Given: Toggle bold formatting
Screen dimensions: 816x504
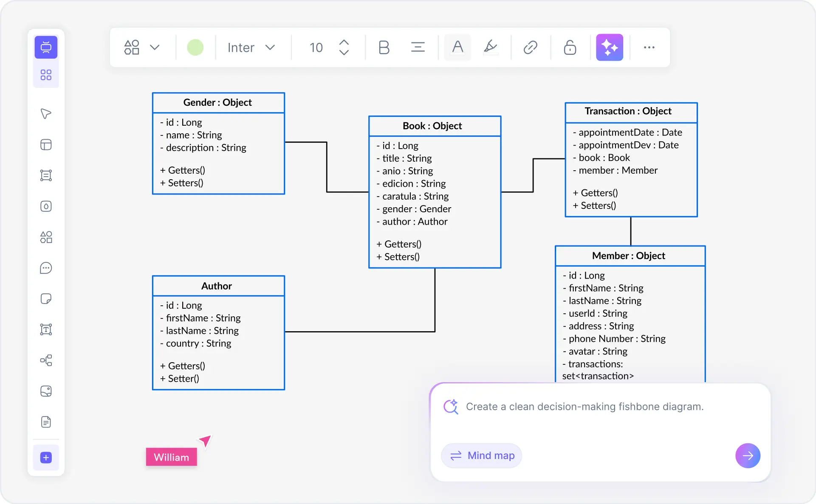Looking at the screenshot, I should 384,47.
